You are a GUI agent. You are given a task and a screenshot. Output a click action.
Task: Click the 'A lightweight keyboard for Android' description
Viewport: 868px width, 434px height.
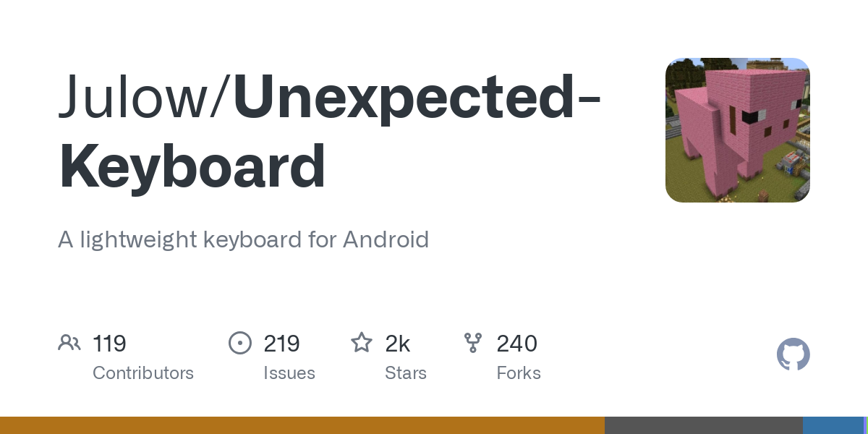pos(243,239)
